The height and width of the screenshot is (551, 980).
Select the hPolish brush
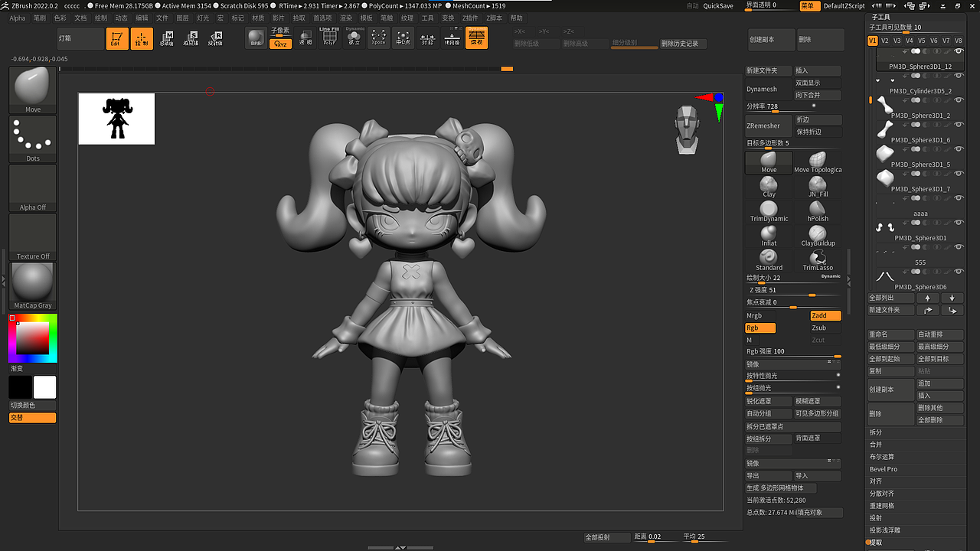[x=818, y=211]
